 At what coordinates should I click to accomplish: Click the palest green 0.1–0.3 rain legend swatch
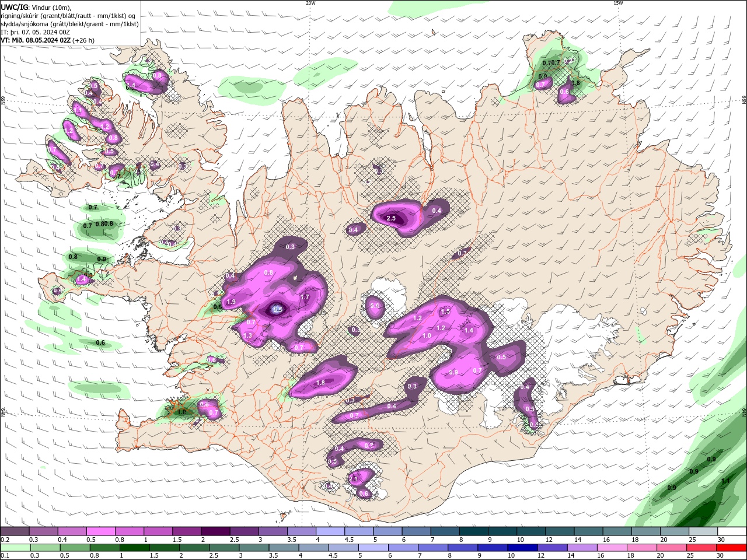click(15, 548)
